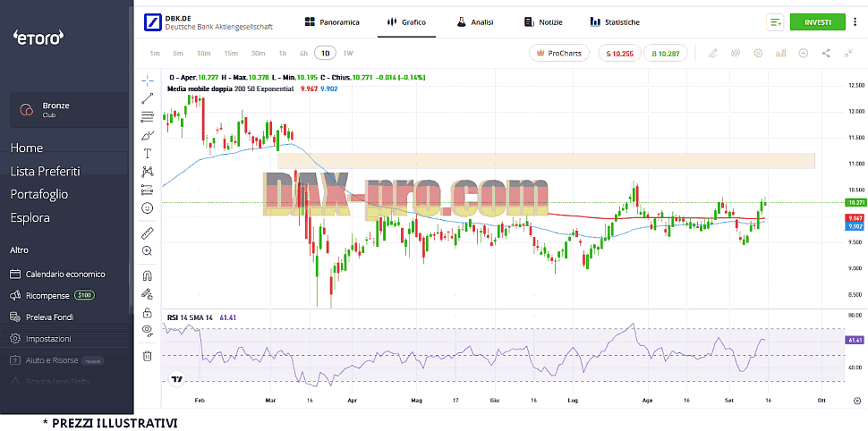Open Aiuto e Risorse

point(57,360)
